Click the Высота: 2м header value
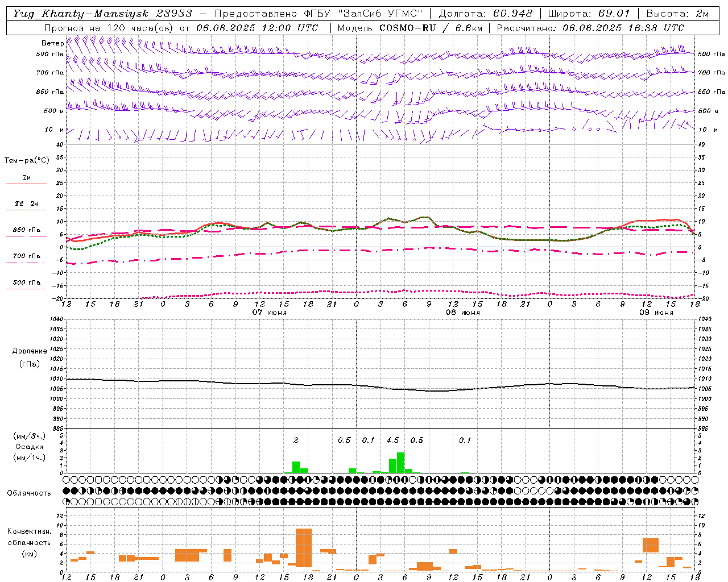Viewport: 728px width, 582px height. [x=677, y=14]
